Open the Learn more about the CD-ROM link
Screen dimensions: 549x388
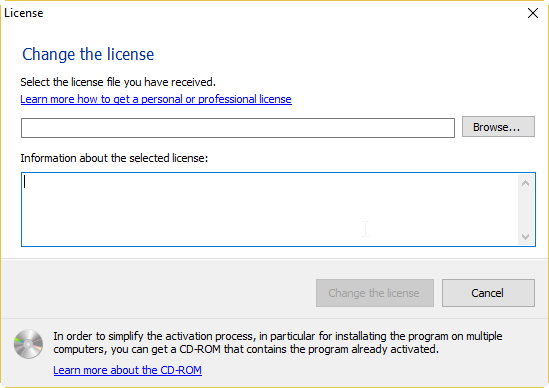tap(127, 370)
